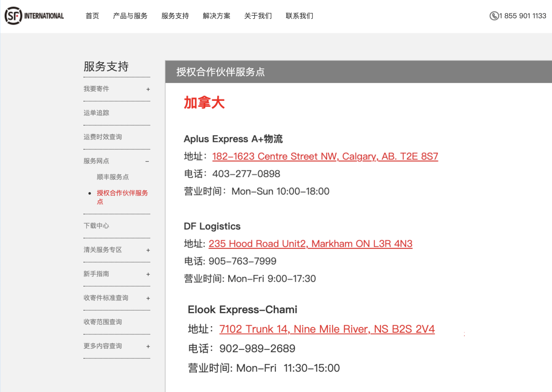Click the 我要寄件 sidebar label

tap(96, 89)
